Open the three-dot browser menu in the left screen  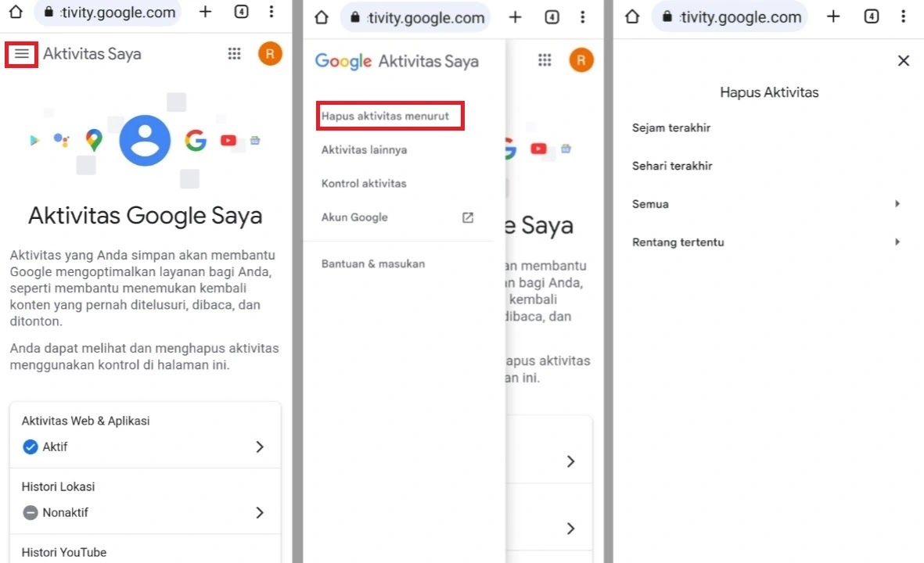(x=271, y=12)
